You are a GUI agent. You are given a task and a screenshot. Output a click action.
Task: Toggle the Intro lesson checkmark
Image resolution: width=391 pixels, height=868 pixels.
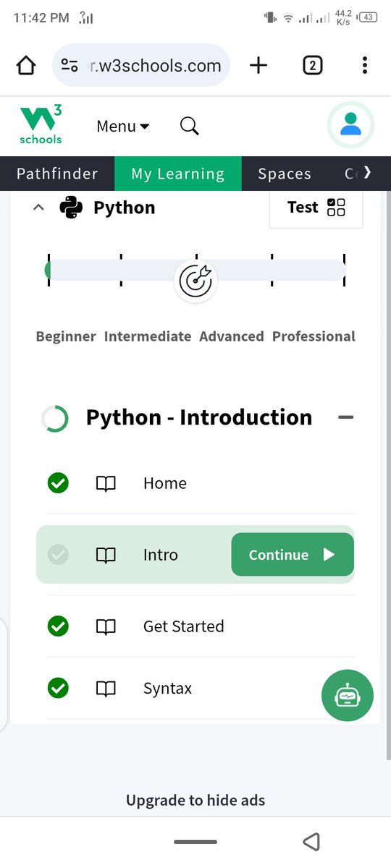[x=58, y=555]
